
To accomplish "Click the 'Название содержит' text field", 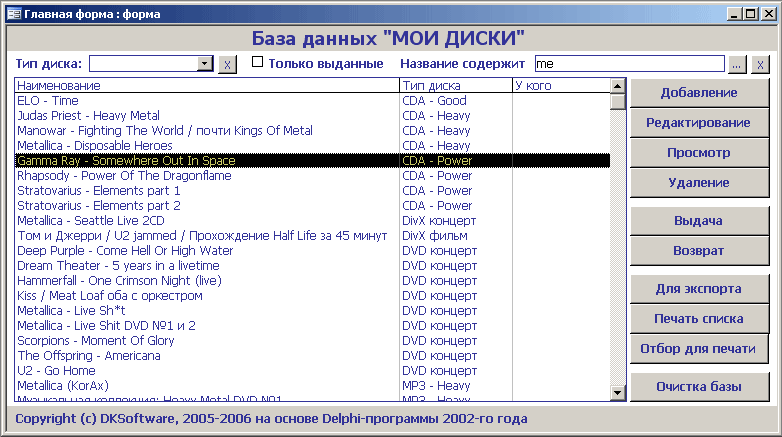I will 629,64.
